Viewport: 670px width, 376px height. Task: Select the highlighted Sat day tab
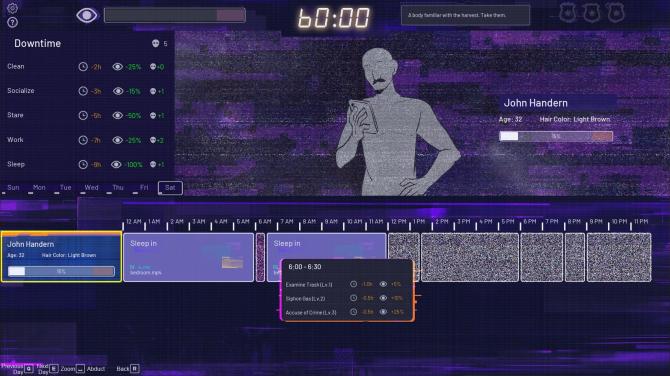coord(170,188)
